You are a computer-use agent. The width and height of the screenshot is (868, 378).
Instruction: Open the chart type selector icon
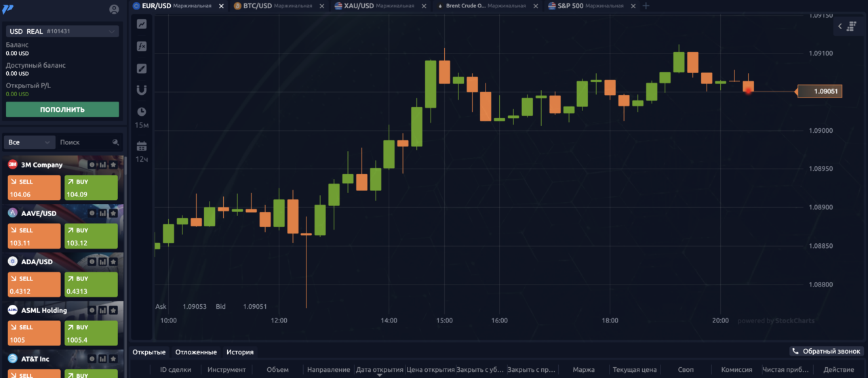142,24
